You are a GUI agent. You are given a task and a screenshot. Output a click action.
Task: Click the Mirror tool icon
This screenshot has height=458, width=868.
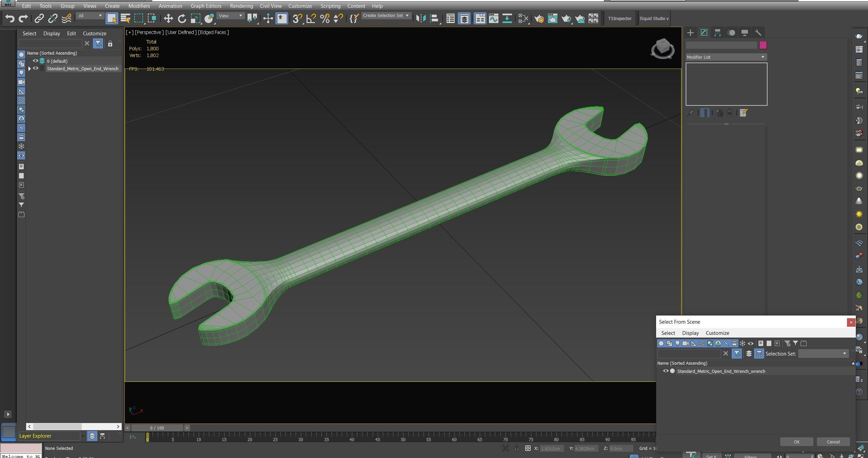(x=420, y=18)
